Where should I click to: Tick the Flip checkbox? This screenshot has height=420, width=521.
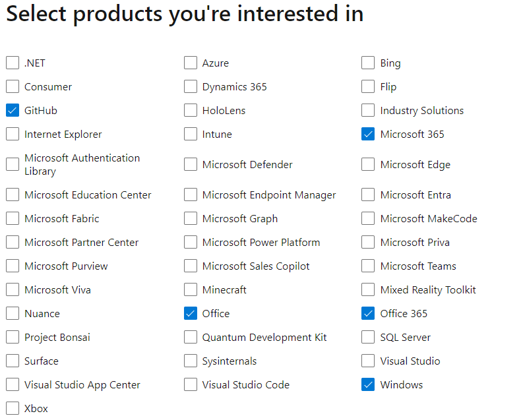(368, 87)
